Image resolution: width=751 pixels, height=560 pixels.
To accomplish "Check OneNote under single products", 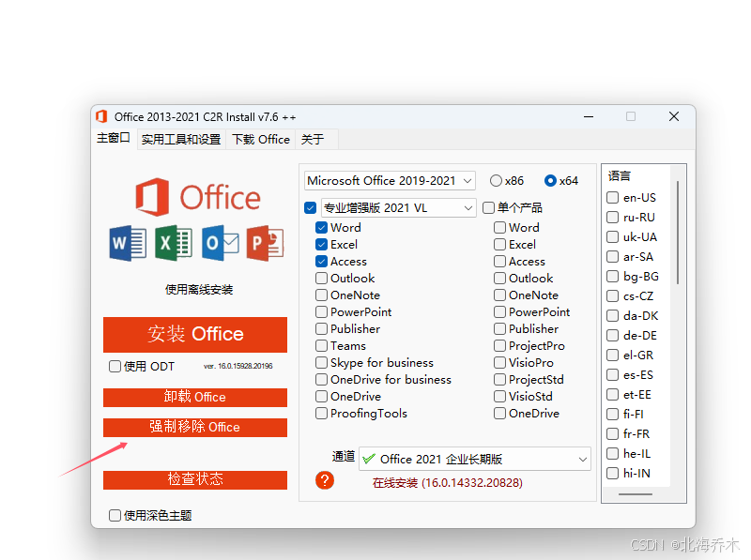I will [x=499, y=295].
